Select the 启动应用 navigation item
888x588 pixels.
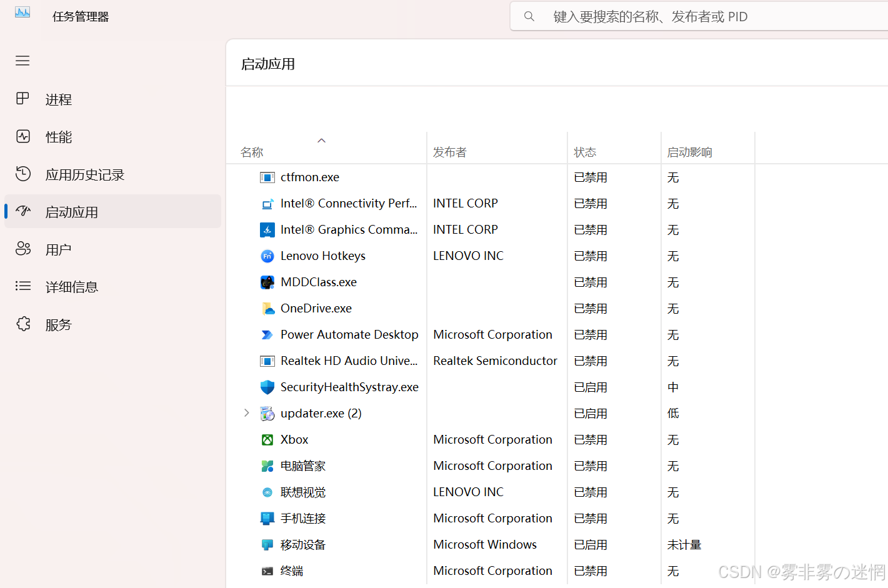click(x=112, y=212)
